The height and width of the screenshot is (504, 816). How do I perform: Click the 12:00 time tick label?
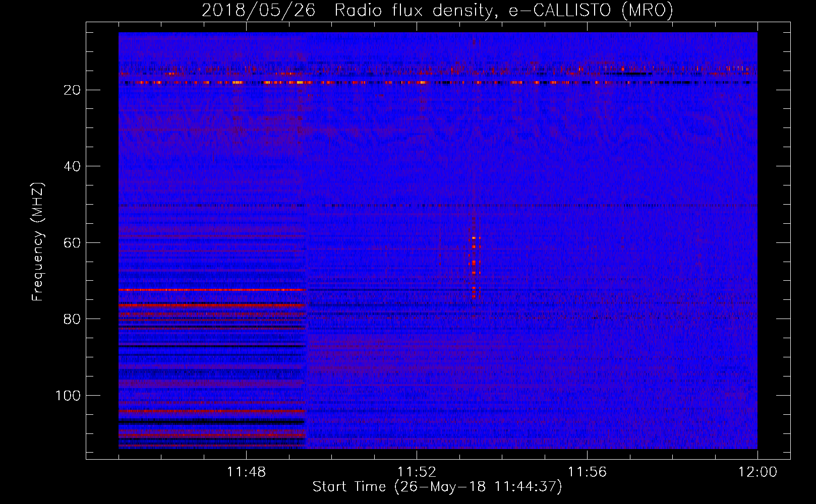[x=757, y=472]
